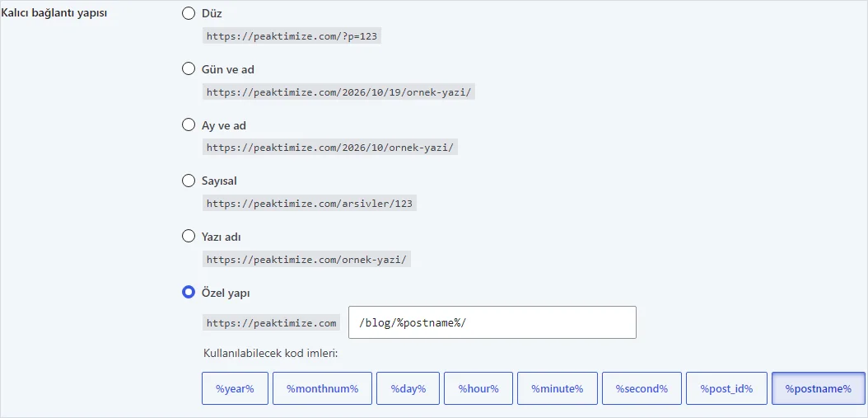Image resolution: width=868 pixels, height=418 pixels.
Task: Insert the %minute% tag button
Action: 558,388
